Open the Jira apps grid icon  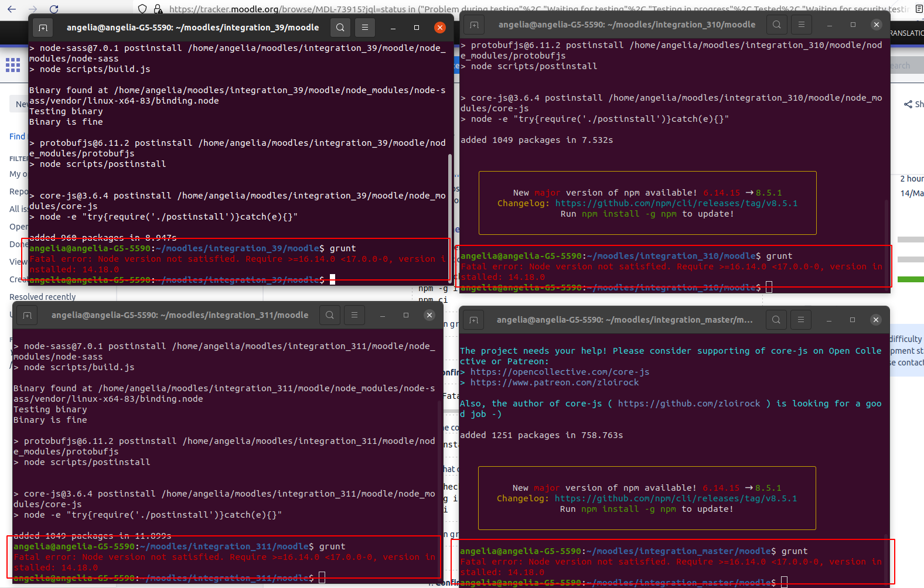(13, 65)
